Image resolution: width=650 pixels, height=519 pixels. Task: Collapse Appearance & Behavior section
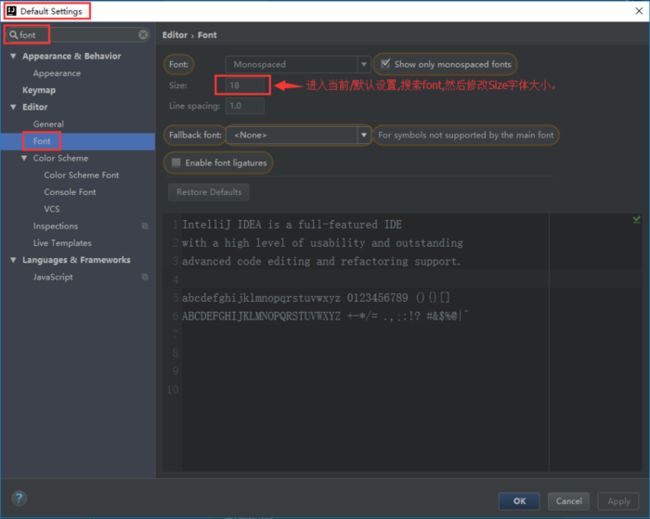(x=13, y=56)
